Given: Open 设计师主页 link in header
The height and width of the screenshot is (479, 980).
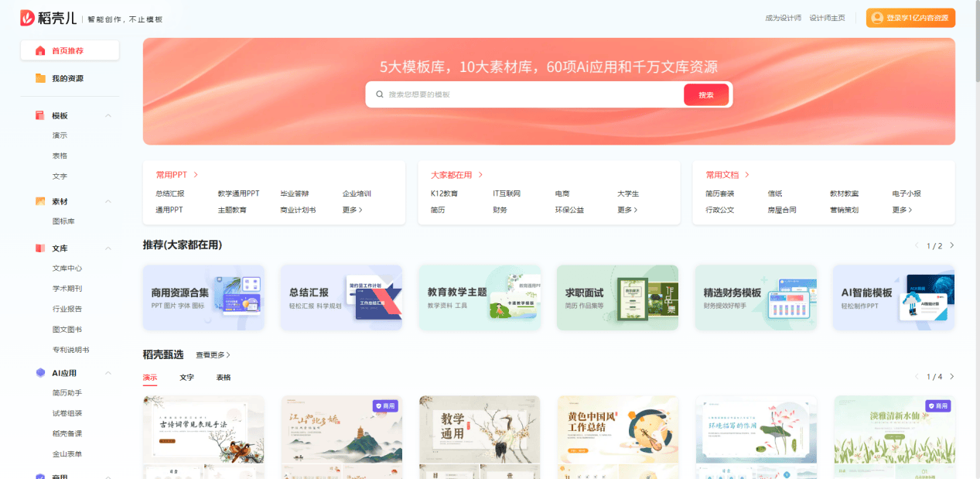Looking at the screenshot, I should click(x=827, y=18).
